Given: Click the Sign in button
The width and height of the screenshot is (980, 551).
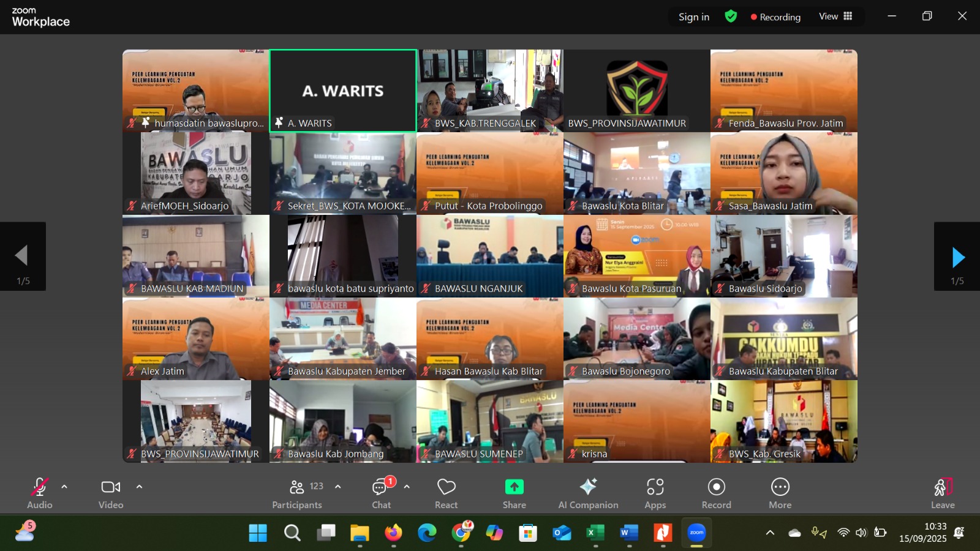Looking at the screenshot, I should pyautogui.click(x=693, y=17).
